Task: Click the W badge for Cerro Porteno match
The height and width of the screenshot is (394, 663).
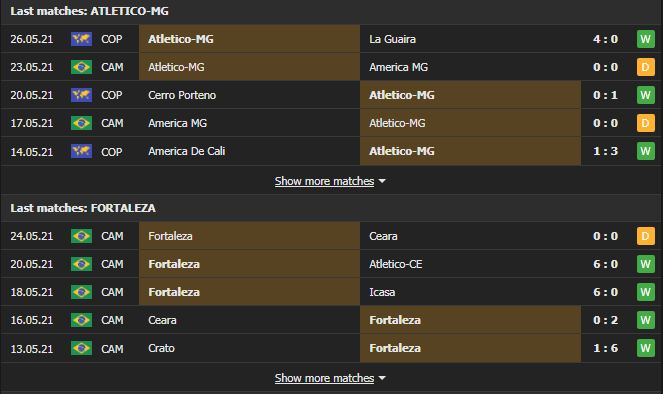Action: click(x=645, y=95)
